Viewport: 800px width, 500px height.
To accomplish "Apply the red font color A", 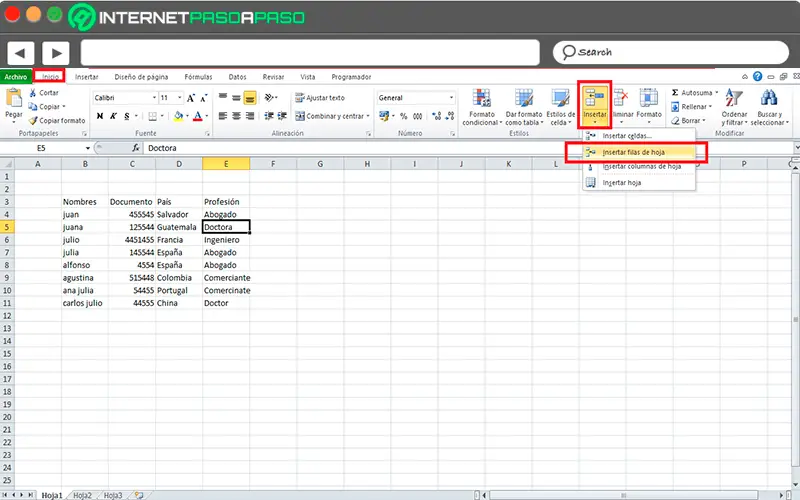I will [x=198, y=116].
